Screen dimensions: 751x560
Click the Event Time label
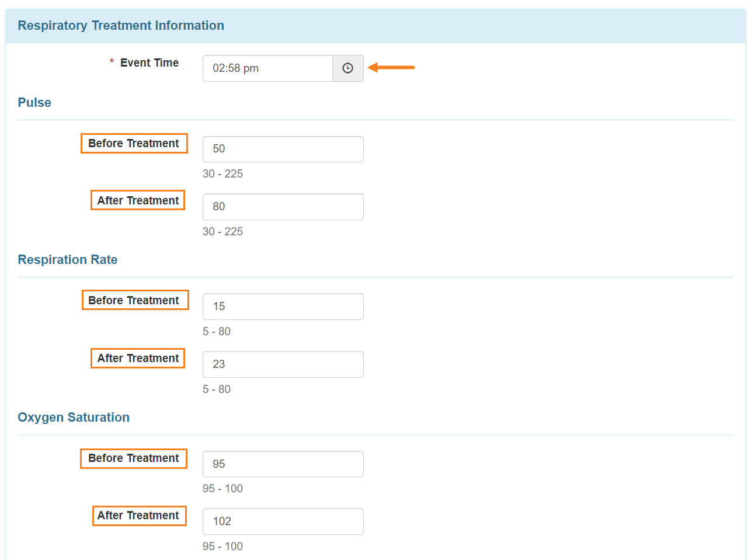(x=149, y=63)
